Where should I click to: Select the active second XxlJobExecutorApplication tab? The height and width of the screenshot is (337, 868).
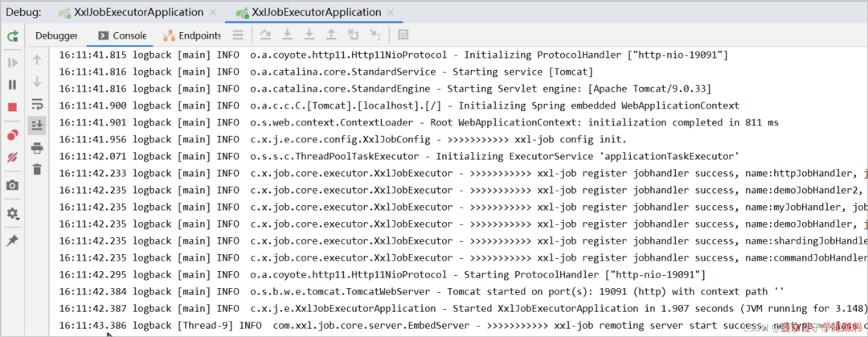click(308, 12)
